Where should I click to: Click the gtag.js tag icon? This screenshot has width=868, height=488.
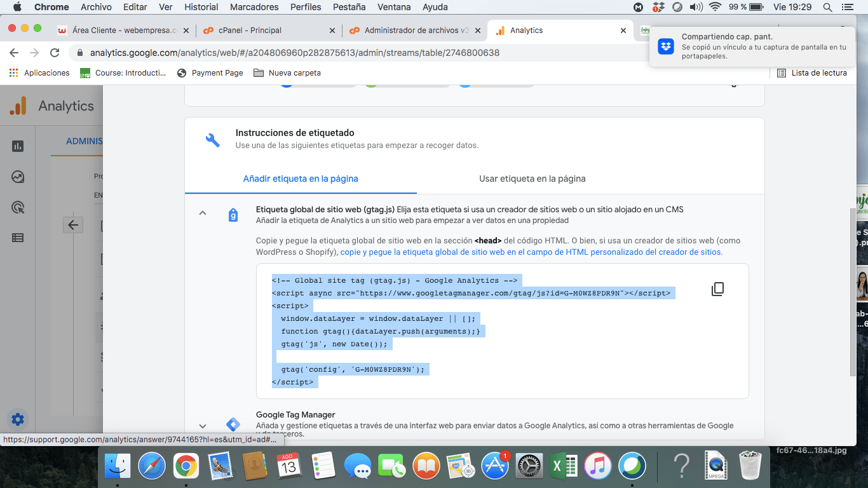click(x=233, y=215)
